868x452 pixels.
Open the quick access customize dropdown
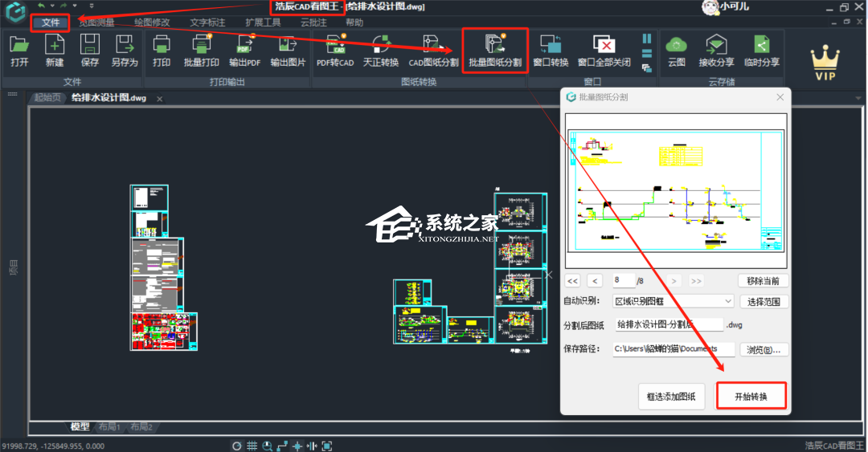pyautogui.click(x=92, y=6)
